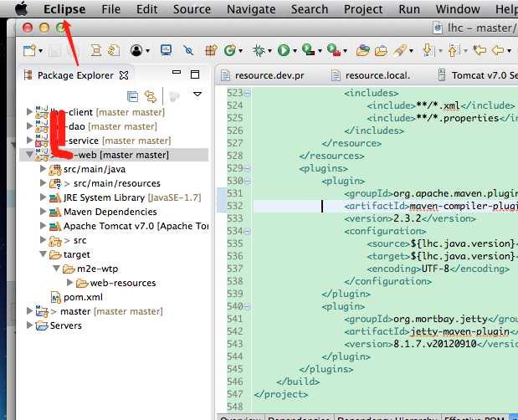Screen dimensions: 518x420
Task: Open the Eclipse application menu
Action: [64, 9]
